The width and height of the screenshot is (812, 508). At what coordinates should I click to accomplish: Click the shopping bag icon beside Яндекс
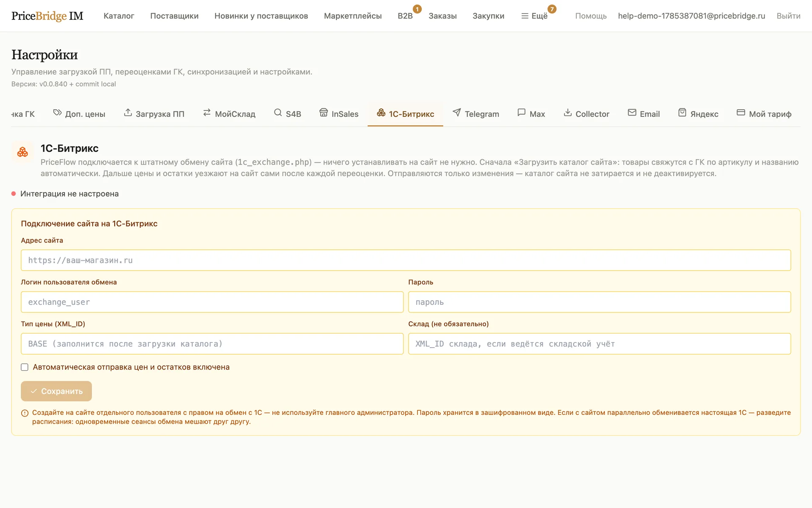coord(682,113)
